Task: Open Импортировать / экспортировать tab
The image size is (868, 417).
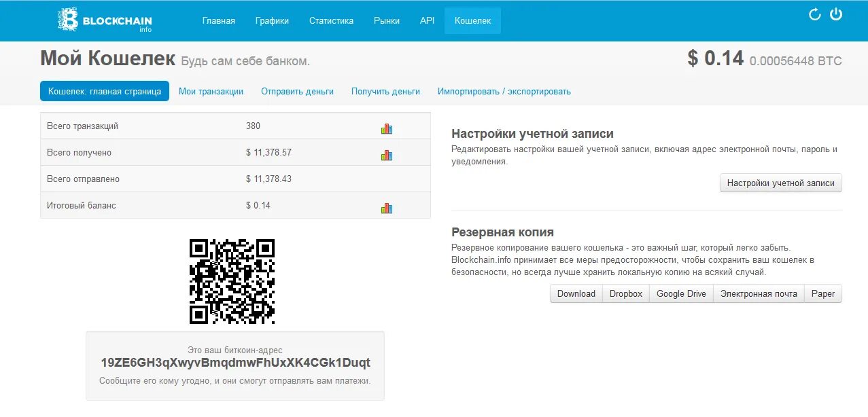Action: pos(504,91)
